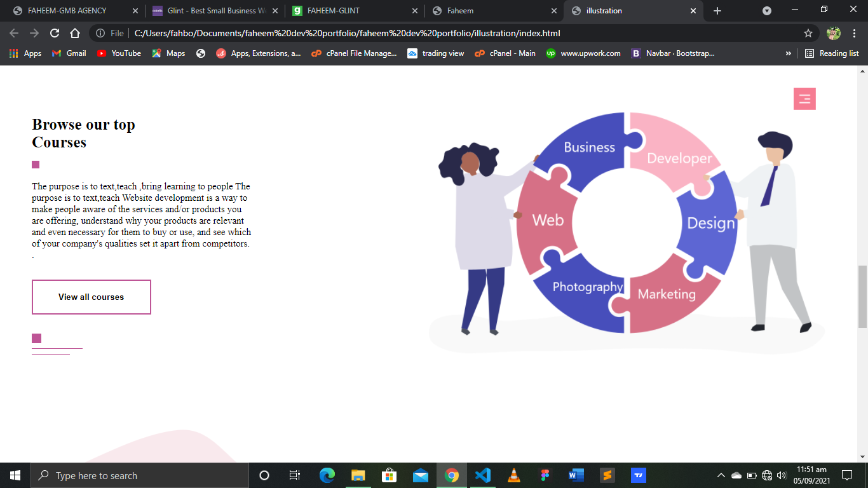Open Visual Studio Code from taskbar
Image resolution: width=868 pixels, height=488 pixels.
(483, 475)
